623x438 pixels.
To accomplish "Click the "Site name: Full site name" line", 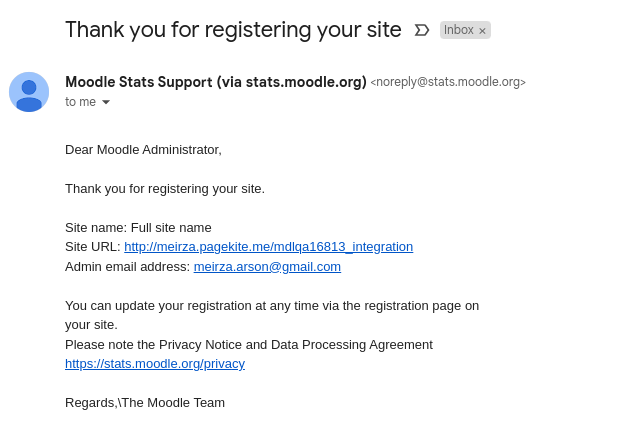I will click(x=138, y=228).
